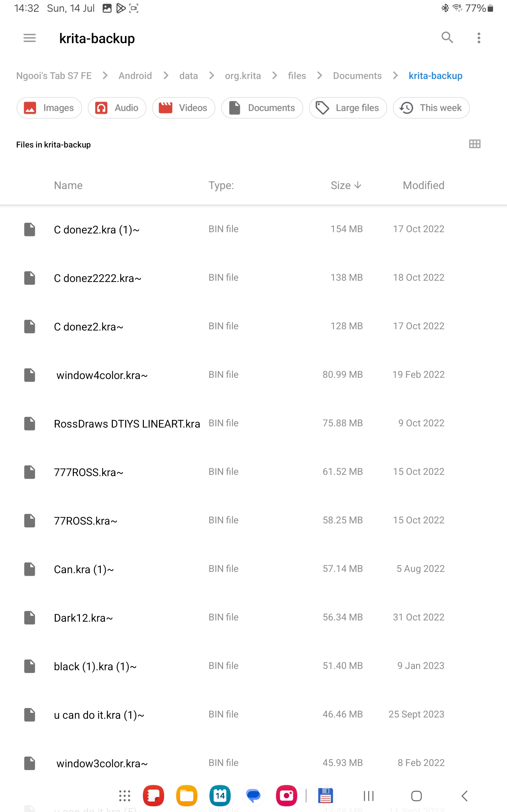Sort files by Size column
The width and height of the screenshot is (507, 812).
tap(345, 185)
